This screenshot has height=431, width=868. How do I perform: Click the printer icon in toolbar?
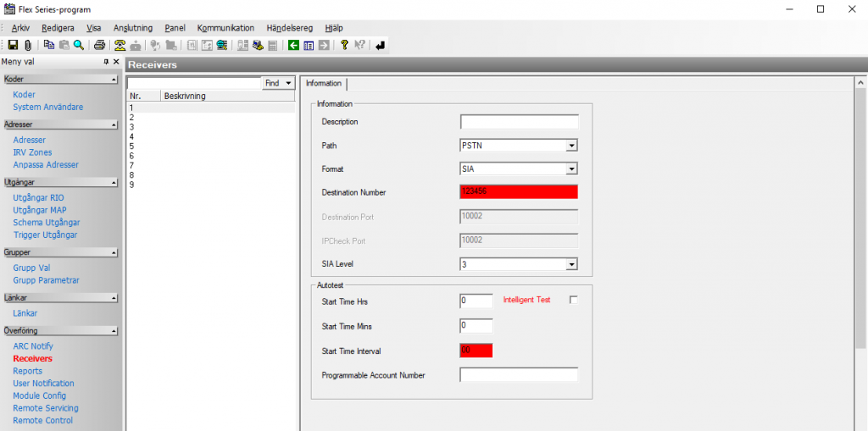100,45
